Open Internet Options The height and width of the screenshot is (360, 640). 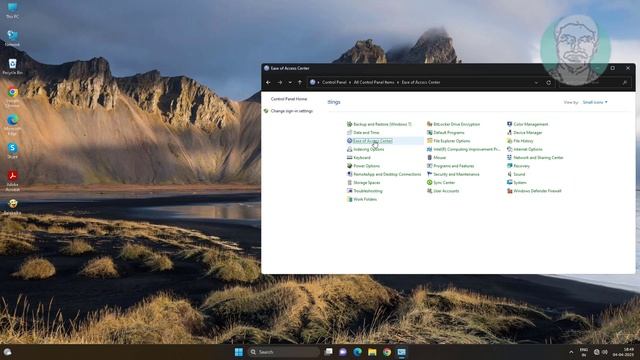pos(524,149)
